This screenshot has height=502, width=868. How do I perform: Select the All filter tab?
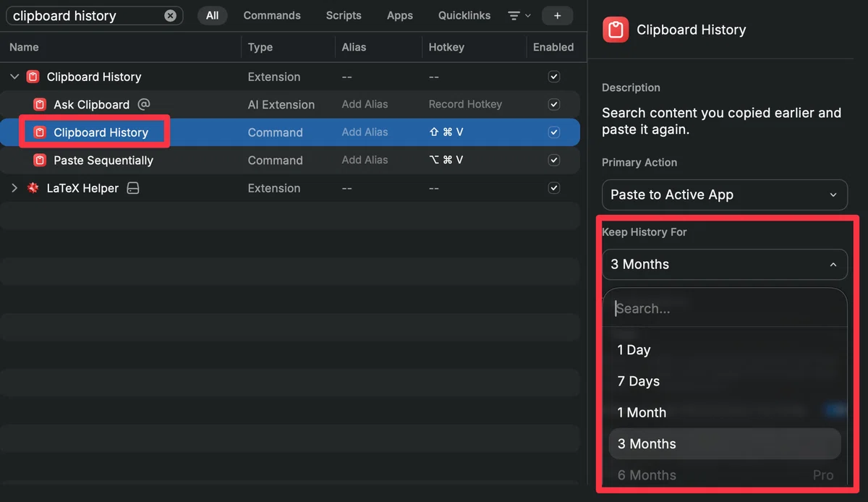pyautogui.click(x=212, y=15)
